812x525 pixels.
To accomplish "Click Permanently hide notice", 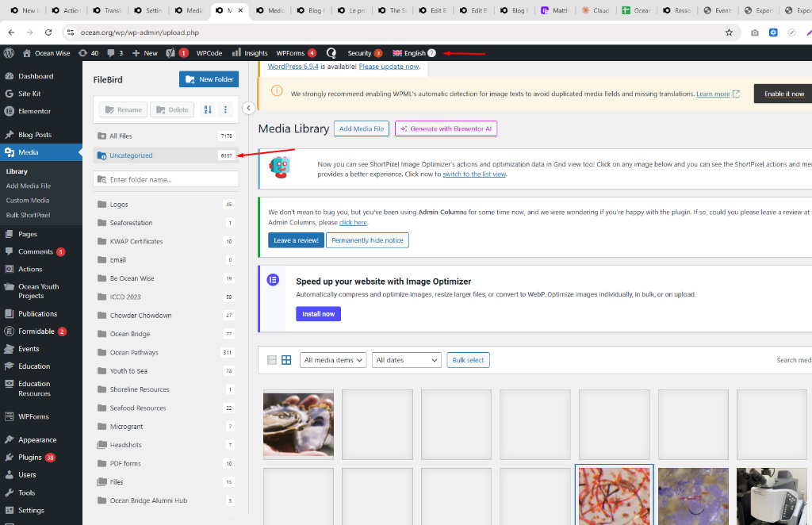I will pos(367,240).
